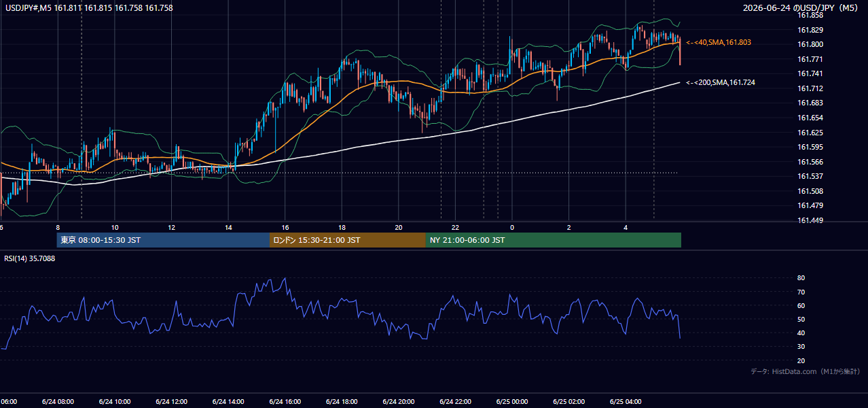The image size is (868, 408).
Task: Click RSI scale label 30
Action: click(x=801, y=347)
